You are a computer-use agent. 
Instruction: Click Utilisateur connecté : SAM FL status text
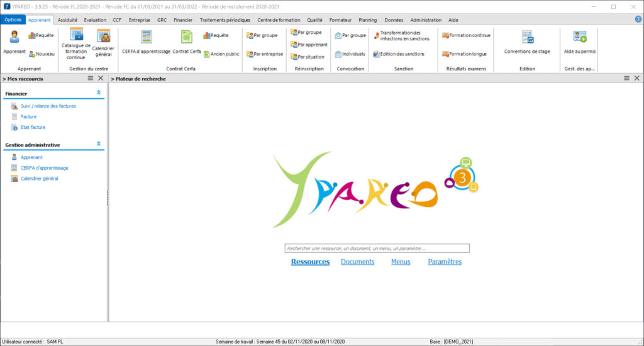pos(33,342)
